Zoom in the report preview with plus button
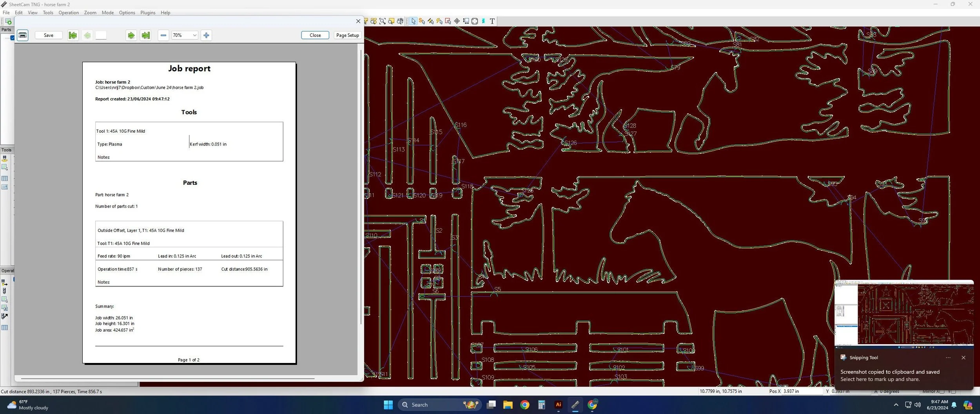 206,35
